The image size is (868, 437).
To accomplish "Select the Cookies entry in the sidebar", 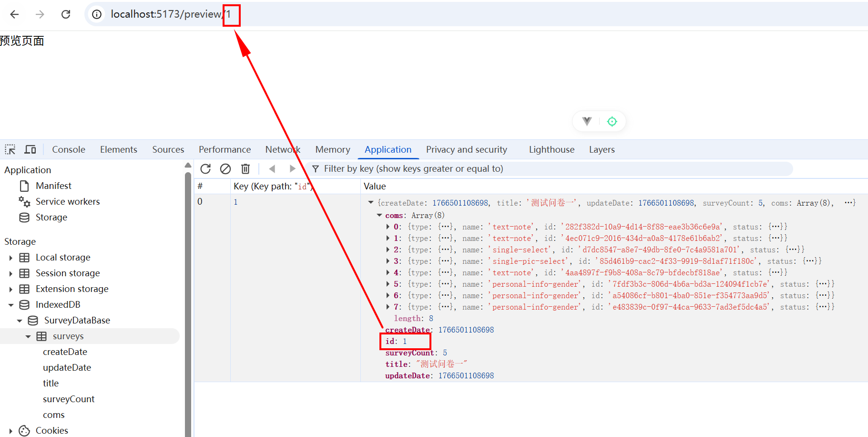I will pos(52,430).
